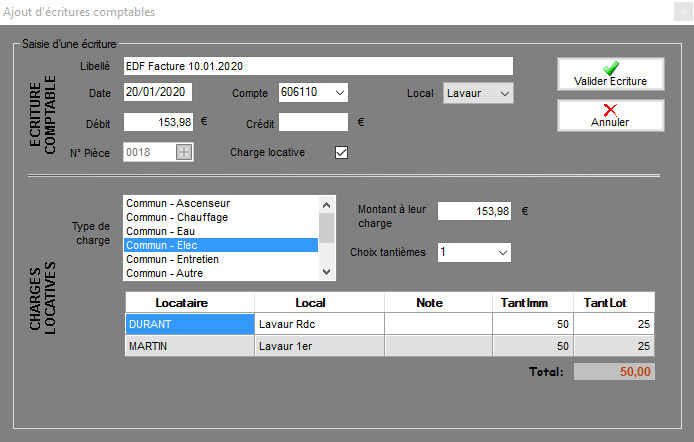Click the empty Crédit field
Viewport: 694px width, 442px height.
point(313,123)
